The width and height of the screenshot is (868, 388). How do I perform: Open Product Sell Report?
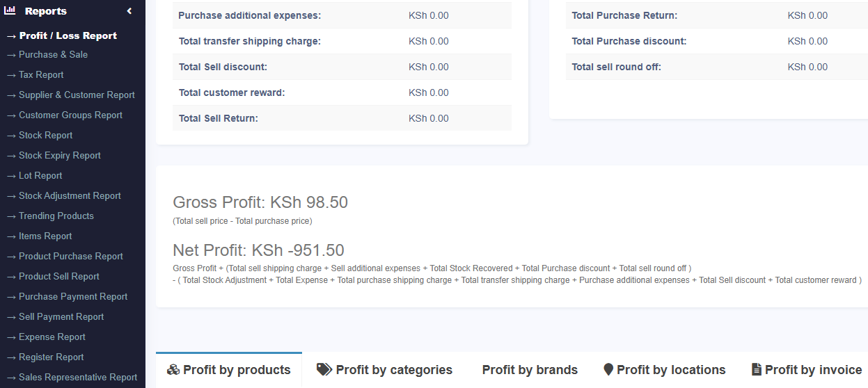pyautogui.click(x=53, y=276)
